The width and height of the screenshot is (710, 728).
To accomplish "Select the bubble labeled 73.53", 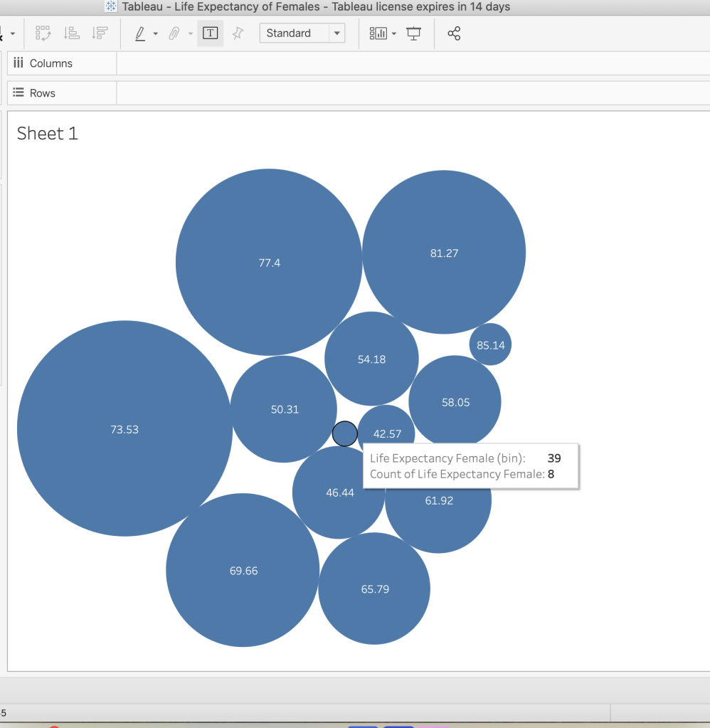I will 124,429.
